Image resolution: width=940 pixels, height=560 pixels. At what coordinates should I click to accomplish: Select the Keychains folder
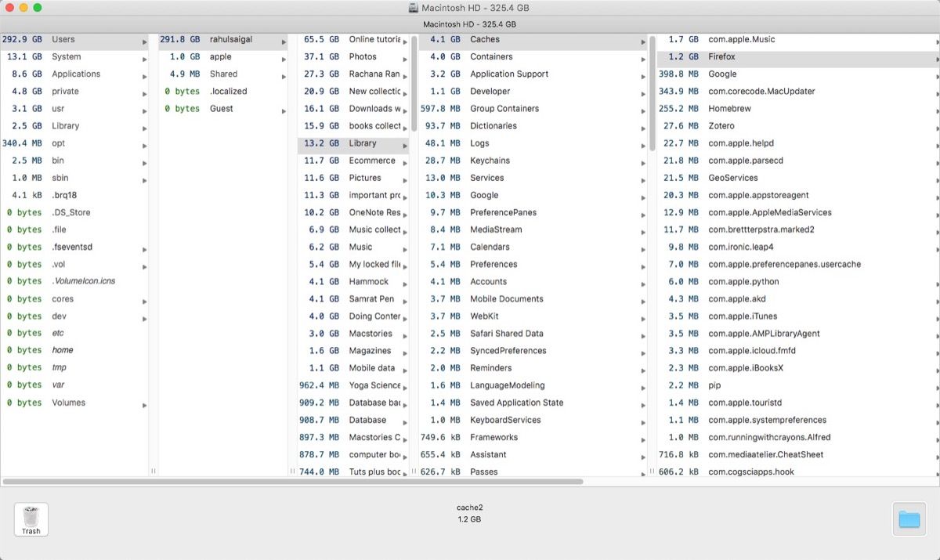click(x=489, y=161)
